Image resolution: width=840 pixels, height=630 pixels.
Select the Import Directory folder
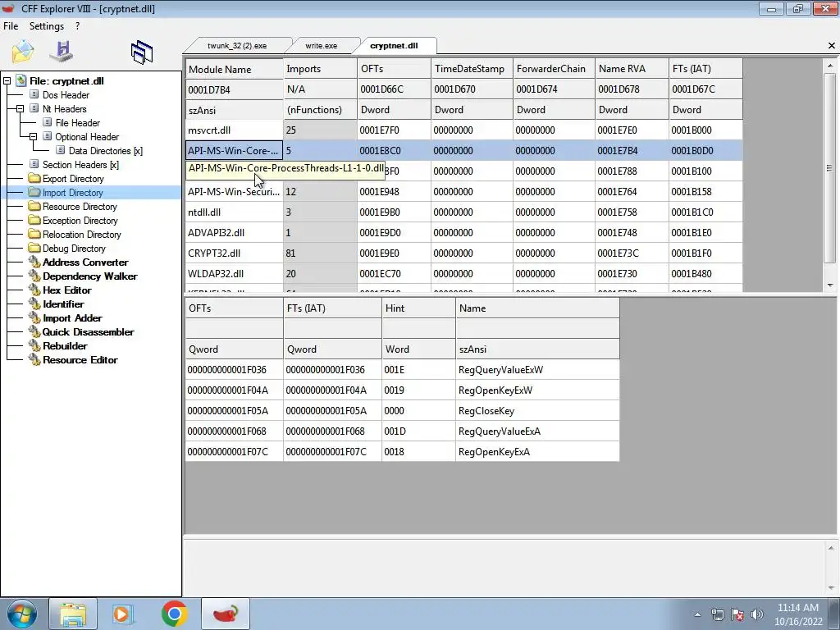(73, 192)
